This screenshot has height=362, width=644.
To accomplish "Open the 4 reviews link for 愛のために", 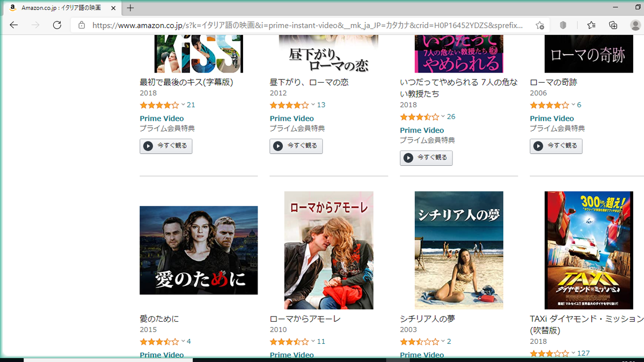I will (x=189, y=341).
